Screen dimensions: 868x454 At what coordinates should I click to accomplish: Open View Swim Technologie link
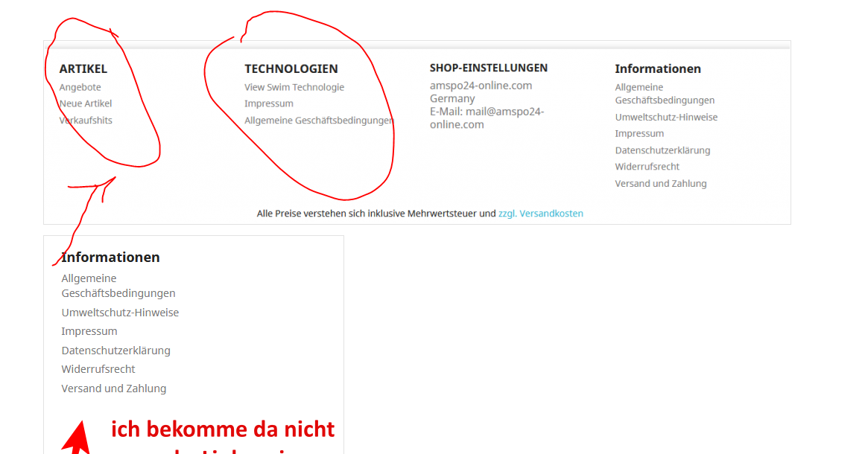coord(294,87)
